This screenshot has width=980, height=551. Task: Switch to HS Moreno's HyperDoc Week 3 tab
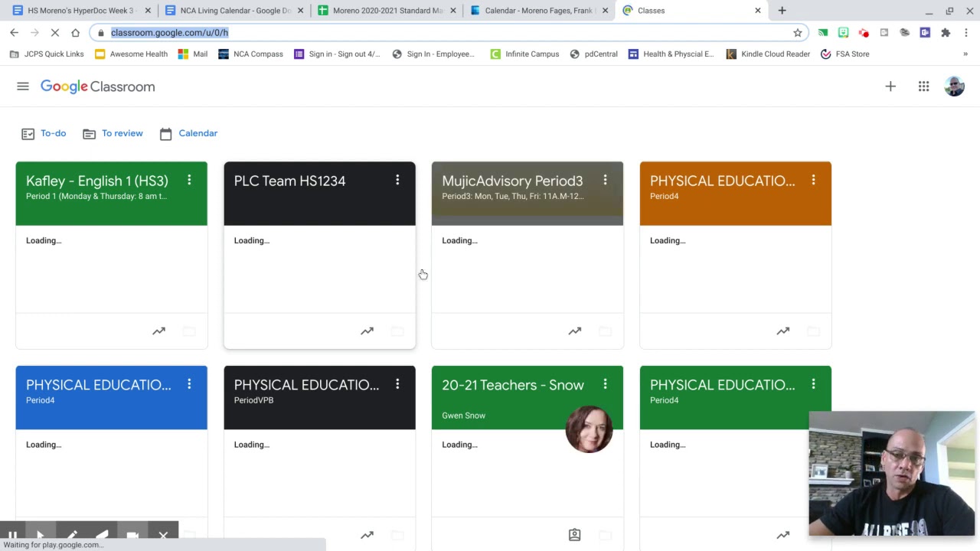pyautogui.click(x=80, y=11)
